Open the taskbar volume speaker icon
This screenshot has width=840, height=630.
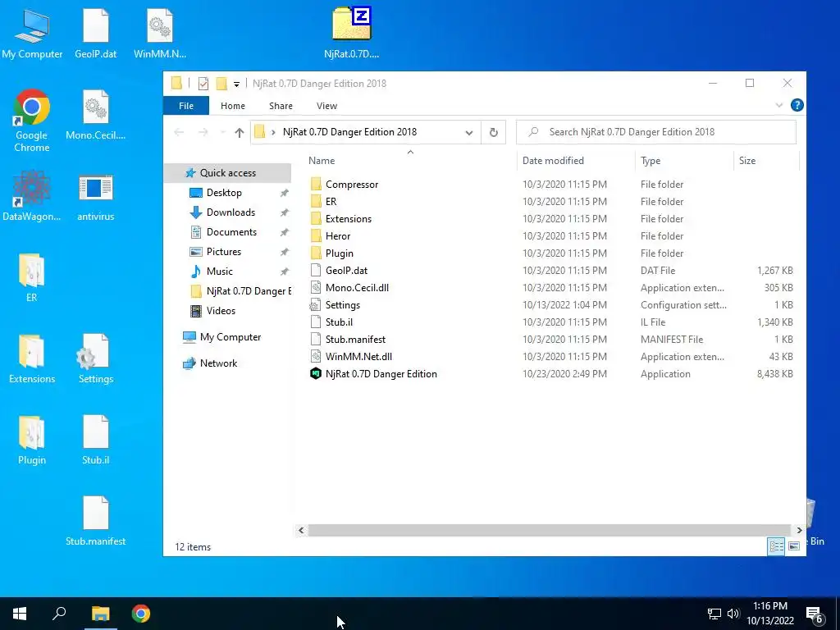click(733, 614)
